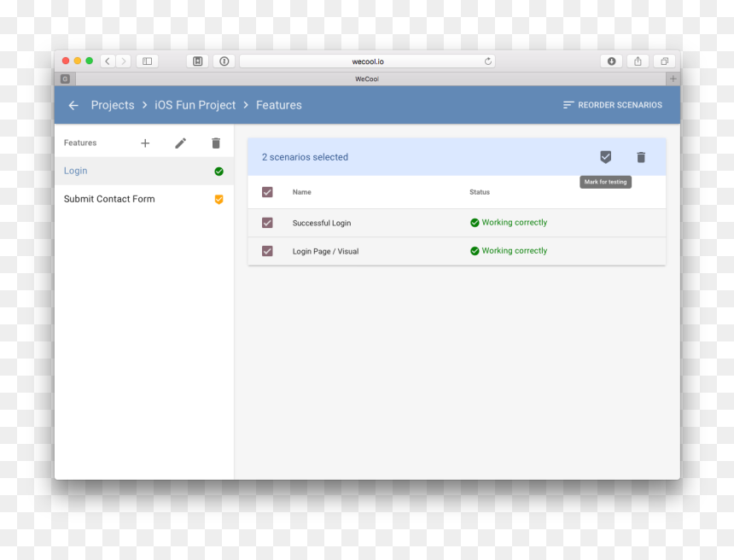Click the Features panel heading
Image resolution: width=734 pixels, height=560 pixels.
[x=80, y=143]
